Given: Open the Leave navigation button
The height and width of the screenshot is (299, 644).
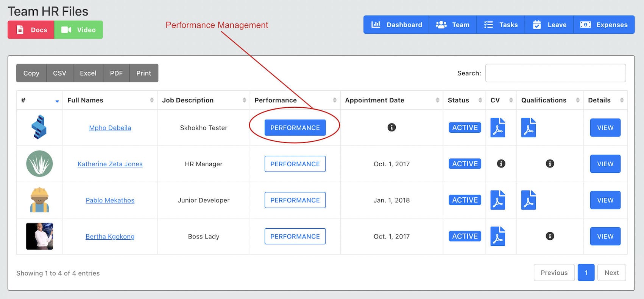Looking at the screenshot, I should (549, 25).
